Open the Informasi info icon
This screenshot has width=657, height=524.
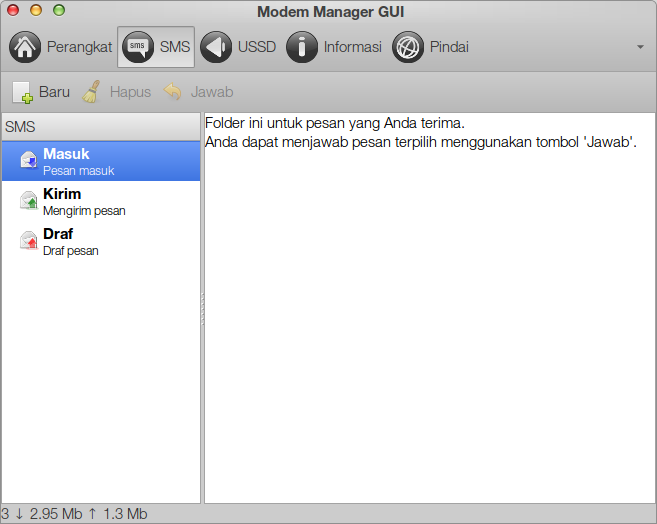tap(302, 47)
